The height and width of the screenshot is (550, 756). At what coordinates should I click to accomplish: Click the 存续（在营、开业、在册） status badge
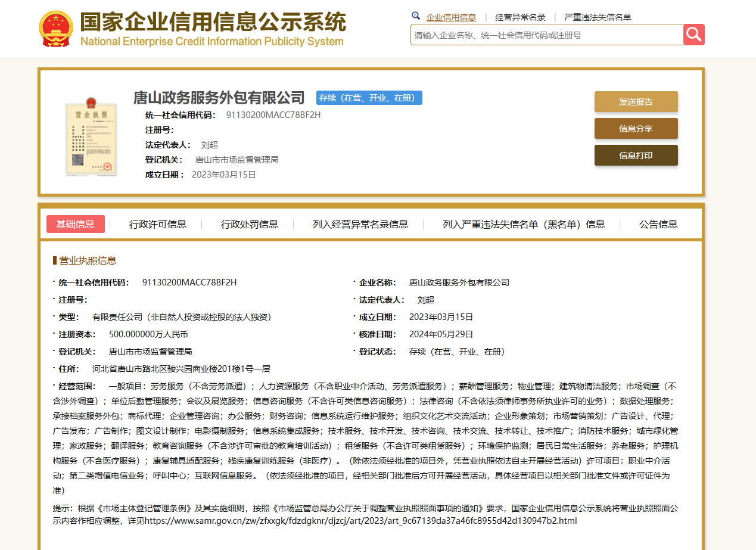[369, 98]
